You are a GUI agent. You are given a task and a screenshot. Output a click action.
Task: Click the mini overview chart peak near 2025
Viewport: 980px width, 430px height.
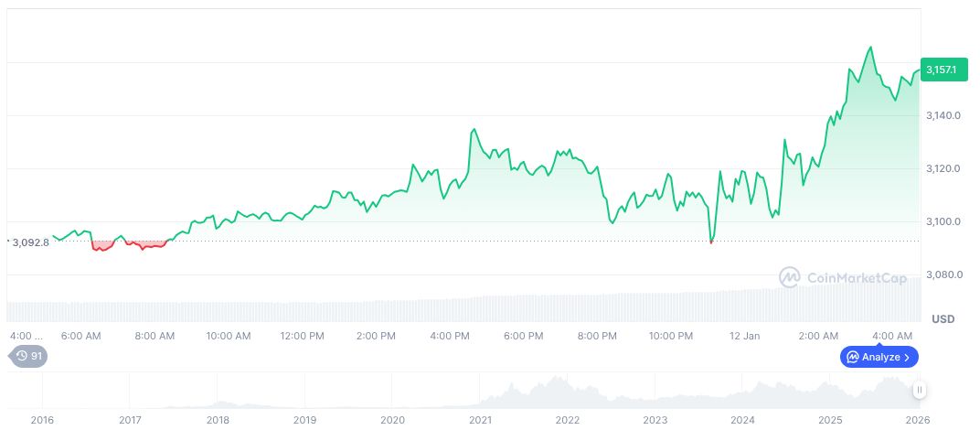tap(884, 382)
